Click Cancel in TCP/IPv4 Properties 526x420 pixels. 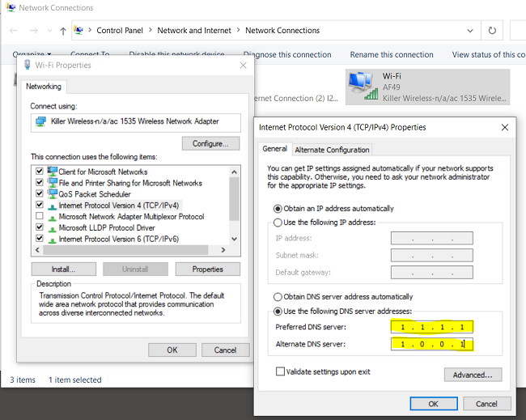tap(486, 404)
